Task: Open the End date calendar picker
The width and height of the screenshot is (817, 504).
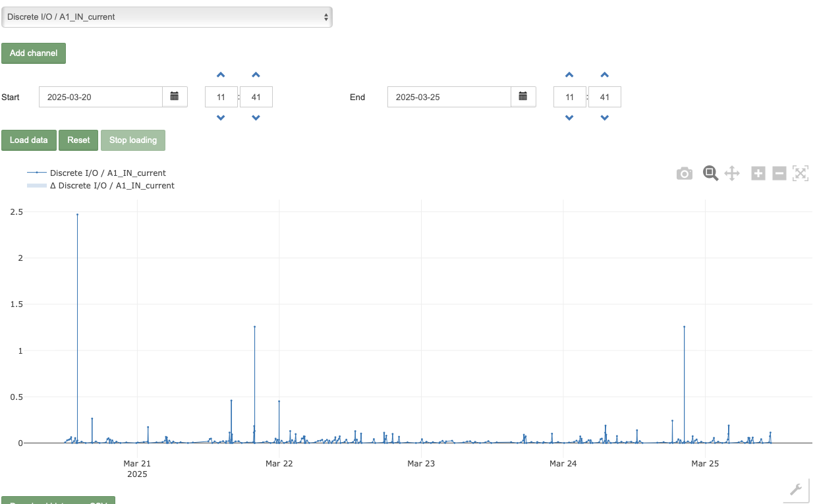Action: click(x=523, y=97)
